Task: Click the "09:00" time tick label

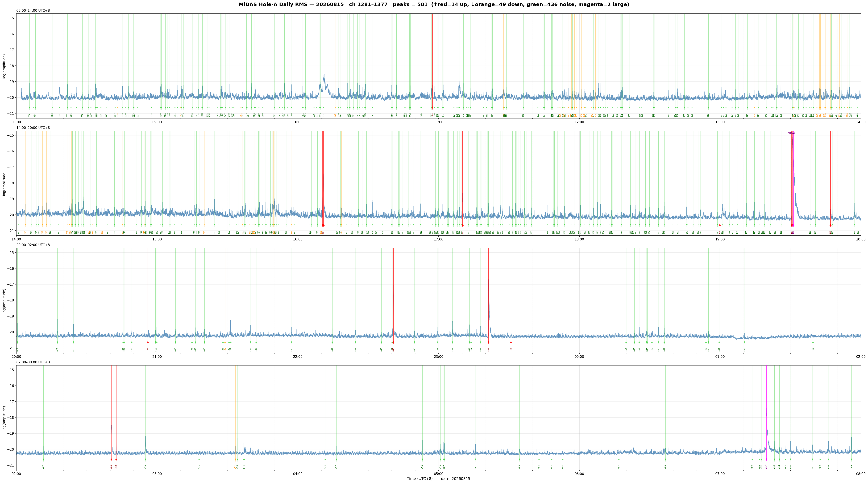Action: [157, 122]
